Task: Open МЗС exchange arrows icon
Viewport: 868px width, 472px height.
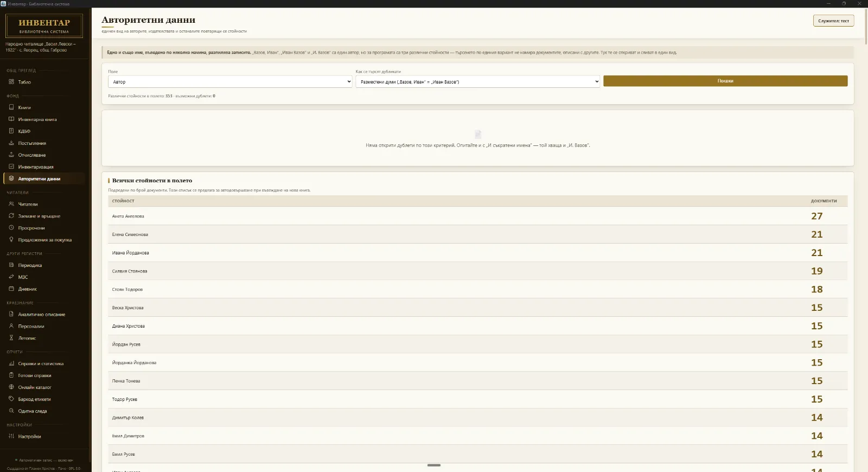Action: coord(11,277)
